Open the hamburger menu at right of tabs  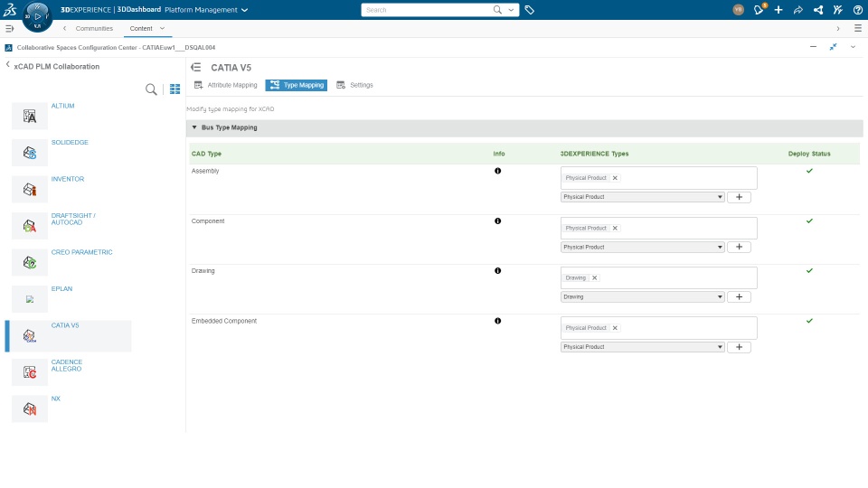pyautogui.click(x=857, y=28)
